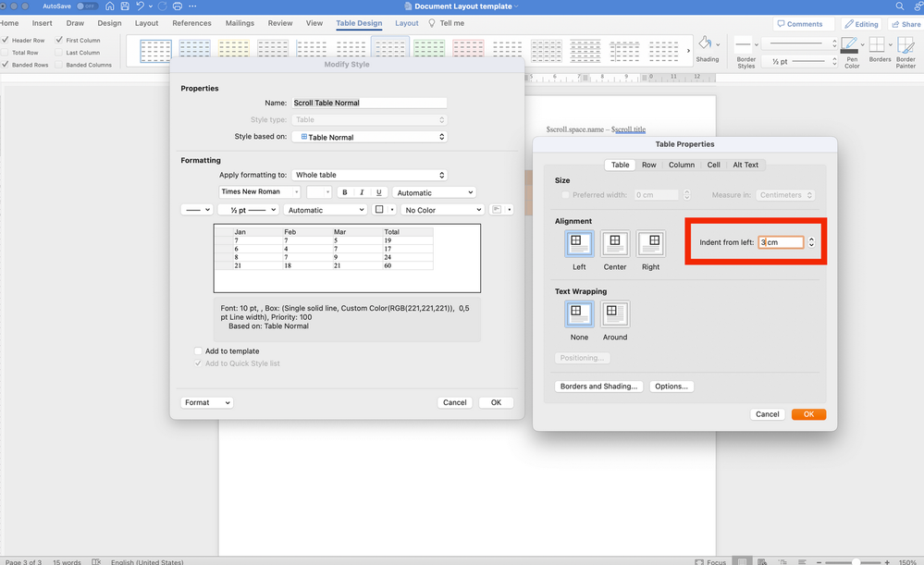Click the style Name text field

(369, 103)
